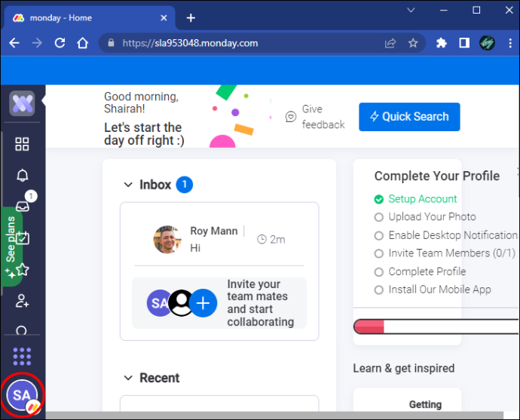
Task: Click the browser Forward arrow
Action: [x=37, y=43]
